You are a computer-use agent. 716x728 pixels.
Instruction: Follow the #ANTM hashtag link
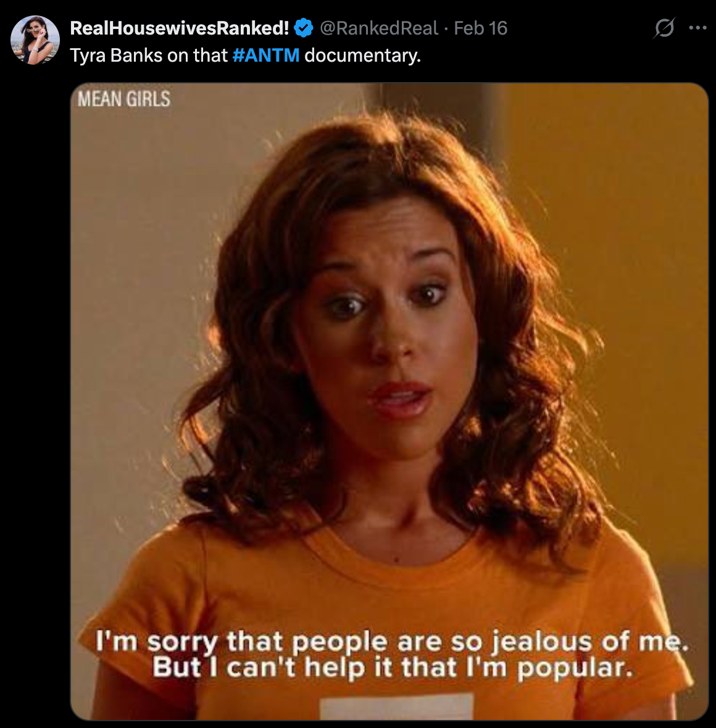click(x=266, y=56)
